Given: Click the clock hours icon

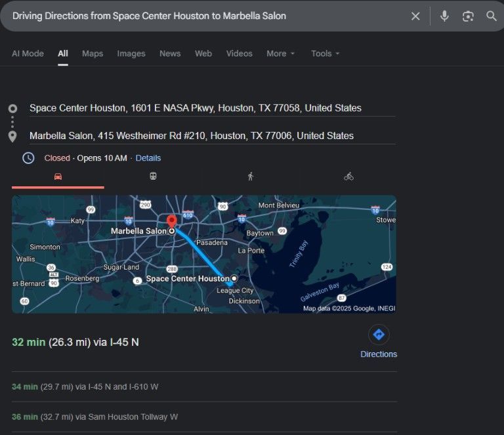Looking at the screenshot, I should [28, 158].
